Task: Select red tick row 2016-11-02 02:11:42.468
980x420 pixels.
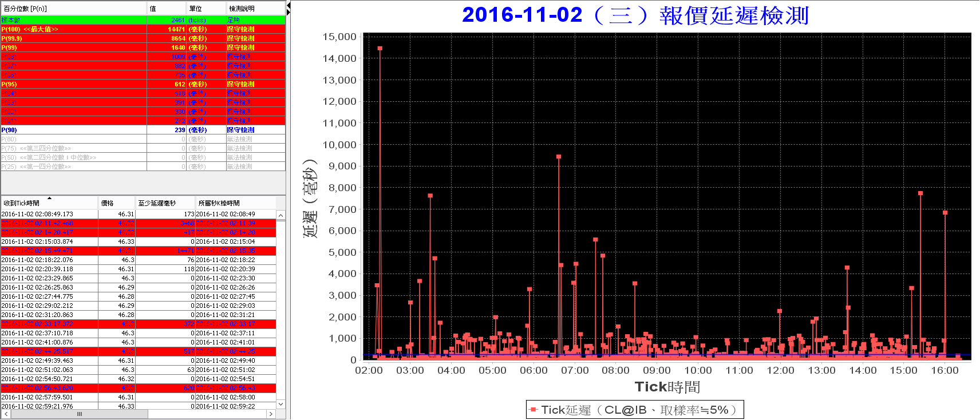Action: (139, 223)
